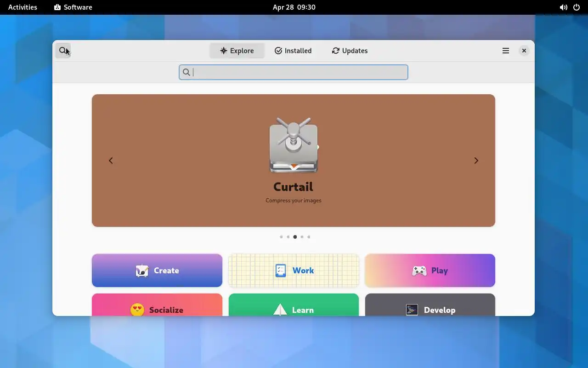Screen dimensions: 588x368
Task: Show the previous featured app
Action: 111,161
